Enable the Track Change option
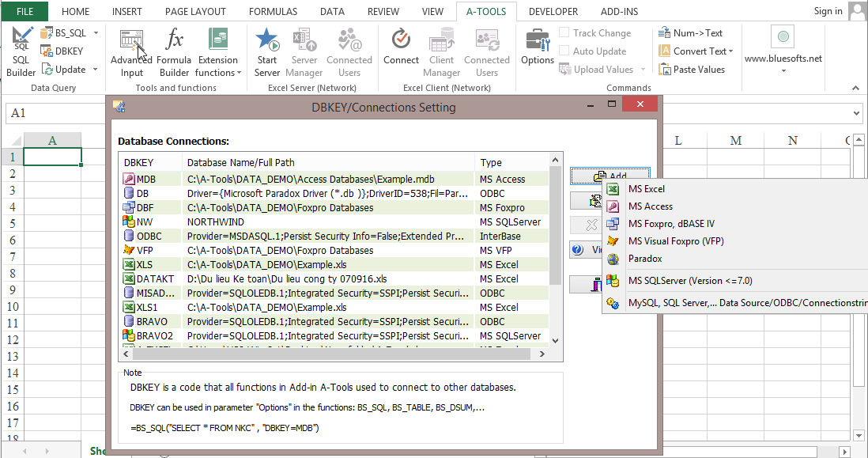 pos(597,32)
